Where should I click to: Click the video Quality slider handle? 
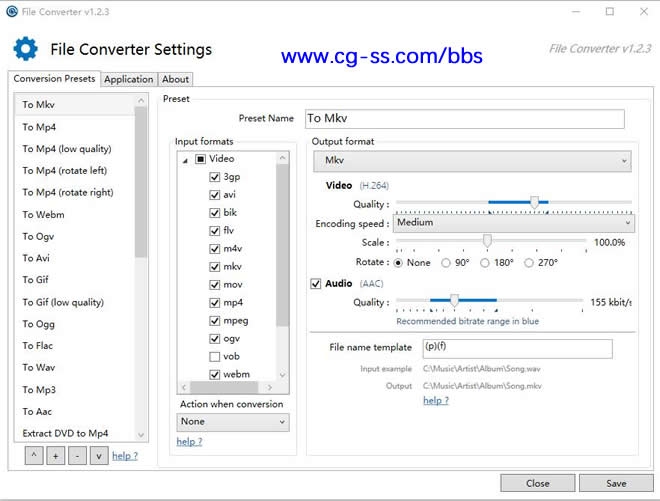click(534, 203)
